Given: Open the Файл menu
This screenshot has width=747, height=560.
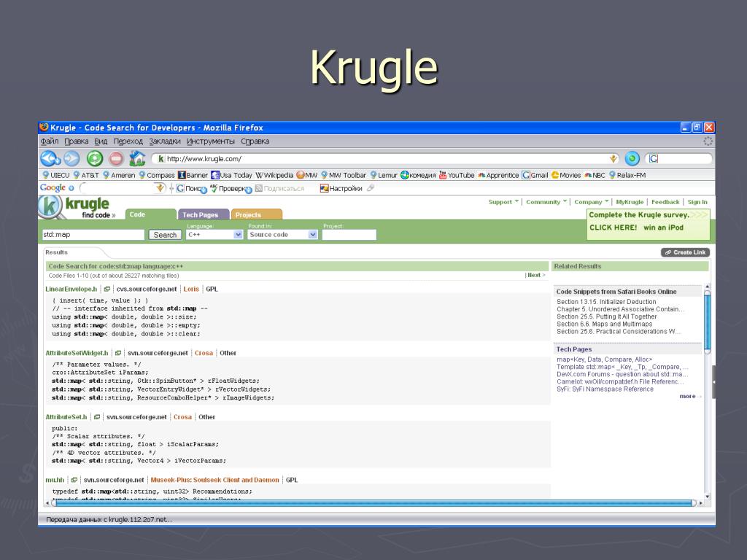Looking at the screenshot, I should 50,141.
